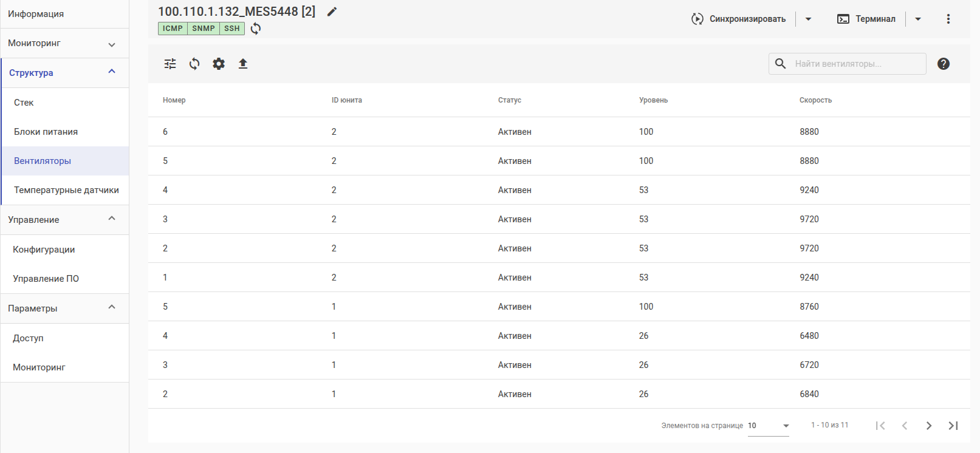Open the items per page dropdown

[x=769, y=426]
